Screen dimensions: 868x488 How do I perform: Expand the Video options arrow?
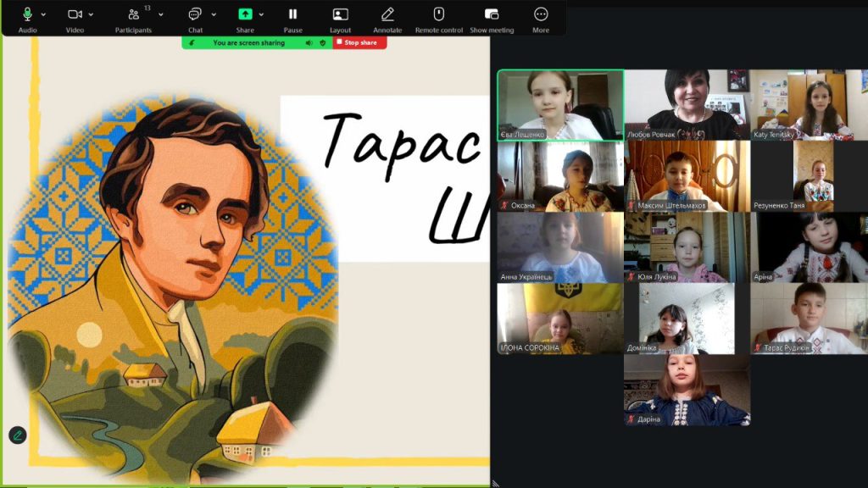[91, 14]
